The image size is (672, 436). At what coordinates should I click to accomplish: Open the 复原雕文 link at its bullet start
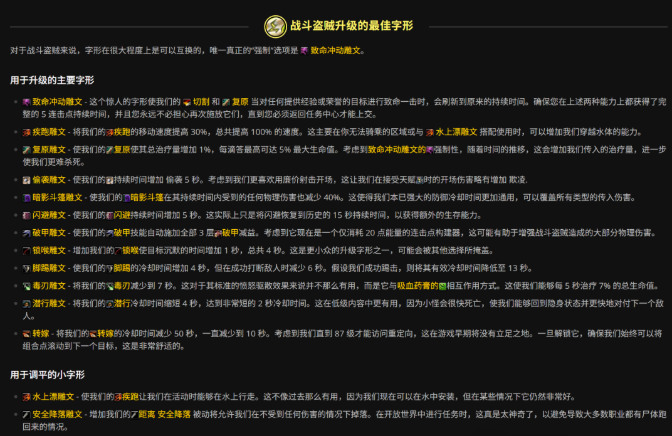(52, 147)
